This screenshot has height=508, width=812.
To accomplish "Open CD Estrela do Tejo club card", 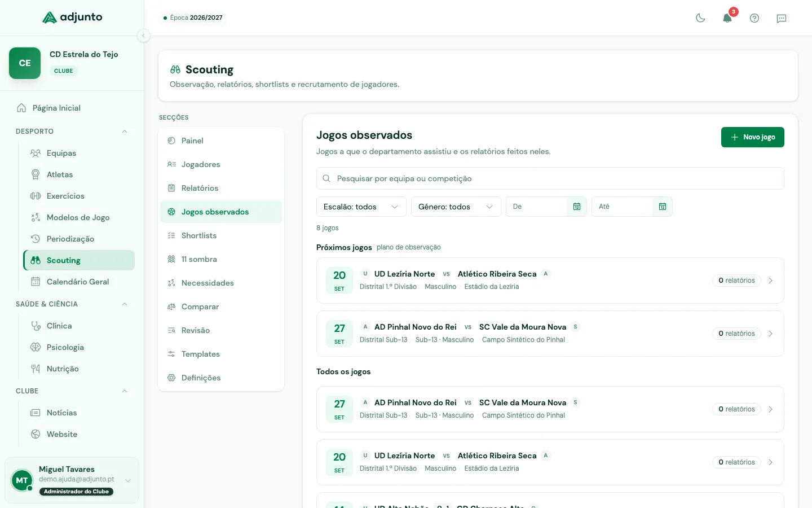I will pyautogui.click(x=72, y=63).
